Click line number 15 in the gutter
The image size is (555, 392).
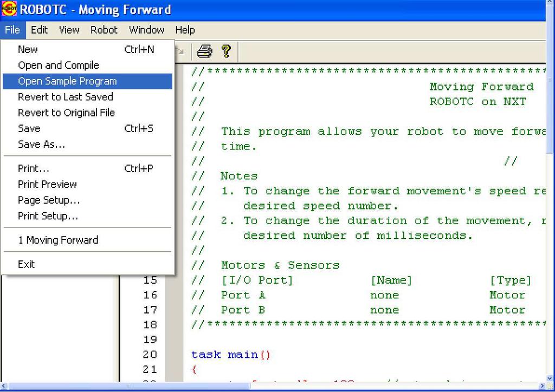pos(150,280)
